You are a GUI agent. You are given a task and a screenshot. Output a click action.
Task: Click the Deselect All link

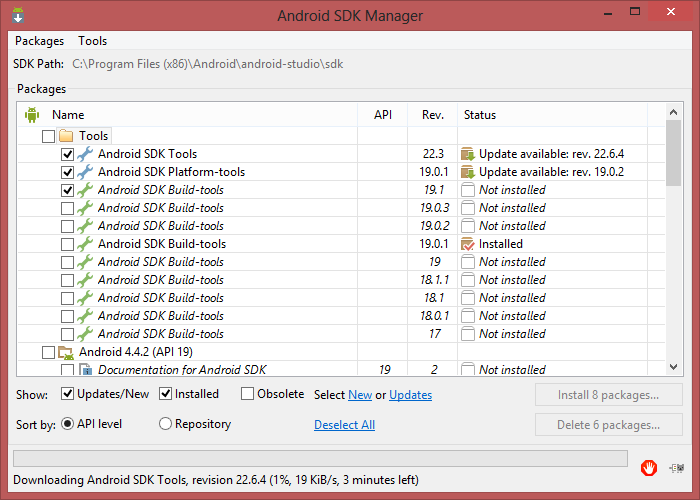[x=344, y=425]
